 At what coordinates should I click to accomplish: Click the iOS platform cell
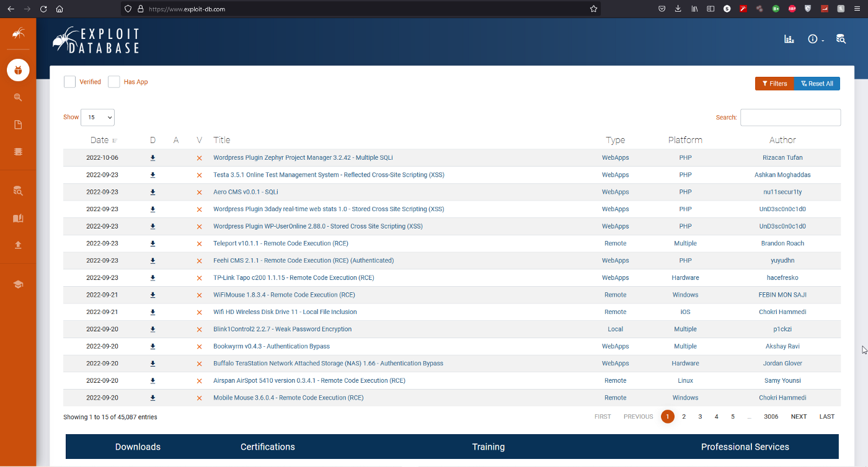pos(685,312)
